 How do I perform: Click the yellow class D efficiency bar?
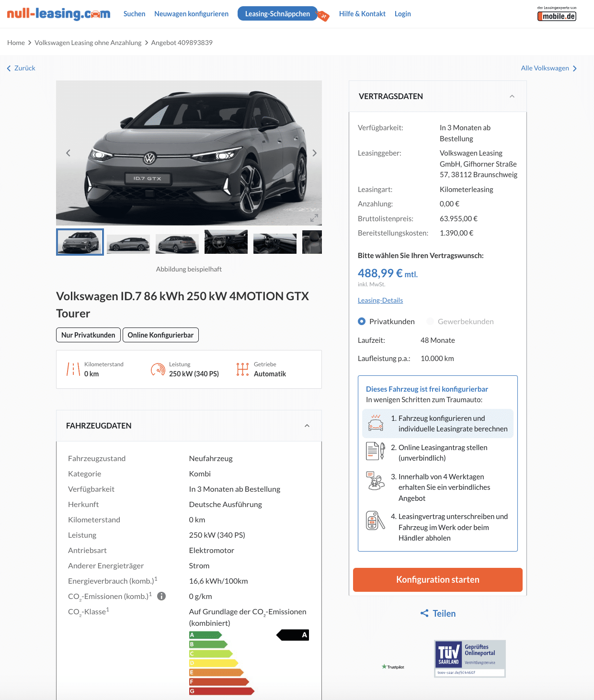click(214, 663)
